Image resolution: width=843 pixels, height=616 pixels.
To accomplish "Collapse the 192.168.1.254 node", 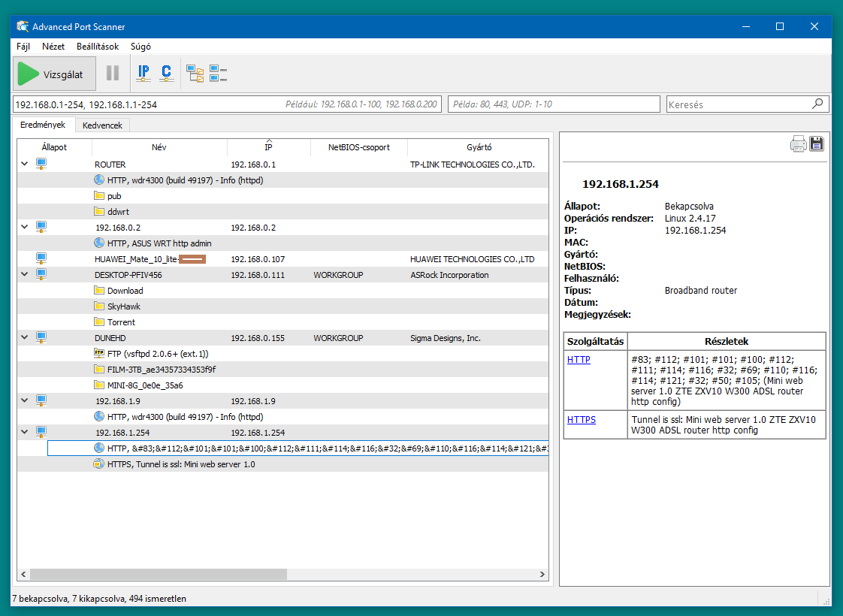I will pyautogui.click(x=24, y=432).
